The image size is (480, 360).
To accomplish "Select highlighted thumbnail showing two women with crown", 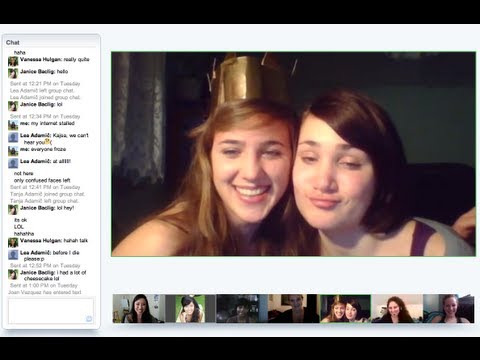I will [346, 308].
